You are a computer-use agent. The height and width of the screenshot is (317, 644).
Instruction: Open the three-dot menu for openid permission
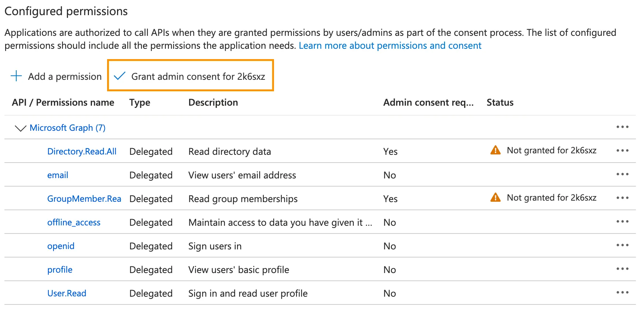click(x=622, y=245)
